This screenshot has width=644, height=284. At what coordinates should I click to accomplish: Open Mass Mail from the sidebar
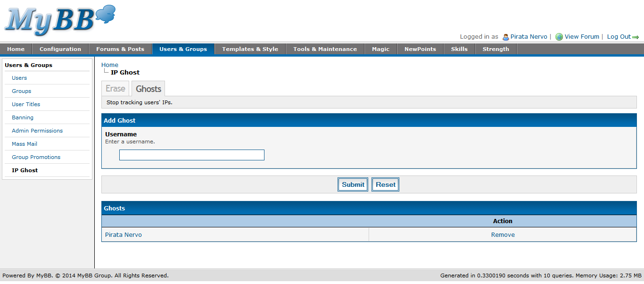click(x=25, y=144)
